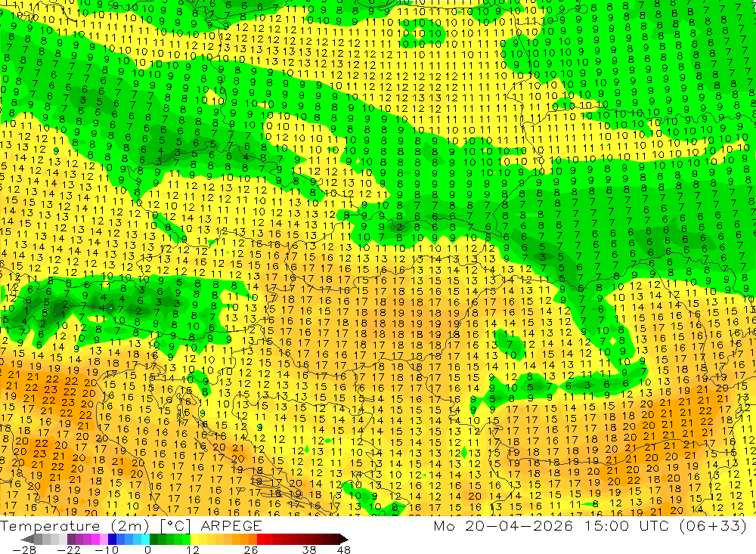Pick the bright yellow legend swatch right of 12
Image resolution: width=756 pixels, height=554 pixels.
[x=194, y=540]
